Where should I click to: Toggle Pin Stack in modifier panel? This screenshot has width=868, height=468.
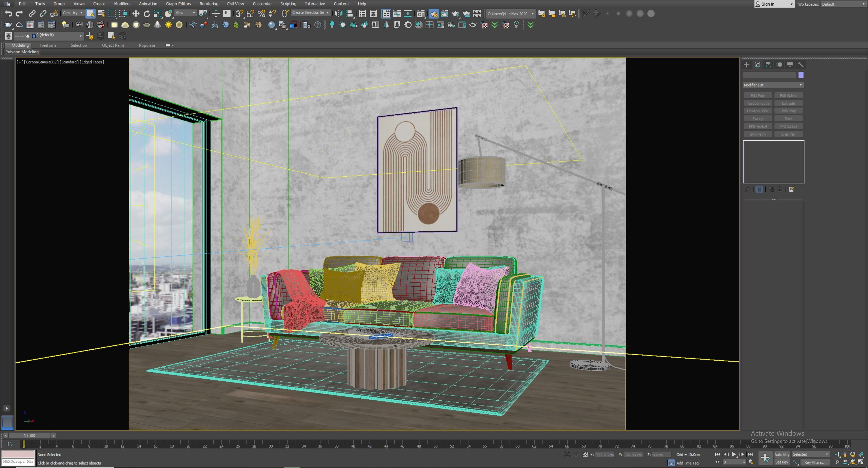[x=747, y=190]
